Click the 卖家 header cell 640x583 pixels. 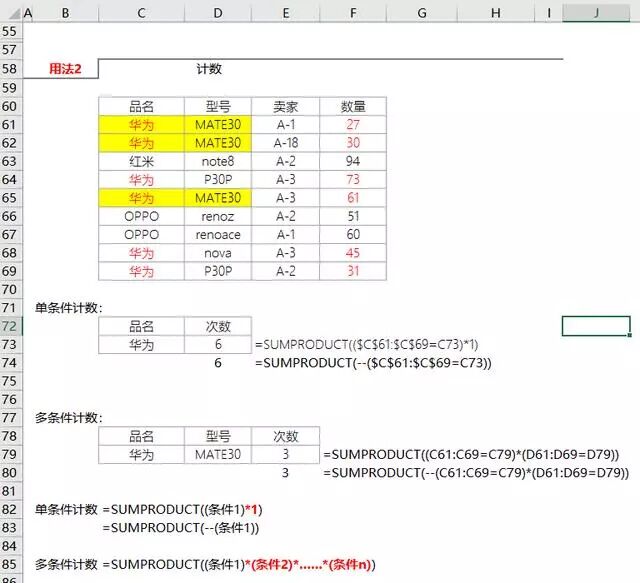pyautogui.click(x=286, y=107)
